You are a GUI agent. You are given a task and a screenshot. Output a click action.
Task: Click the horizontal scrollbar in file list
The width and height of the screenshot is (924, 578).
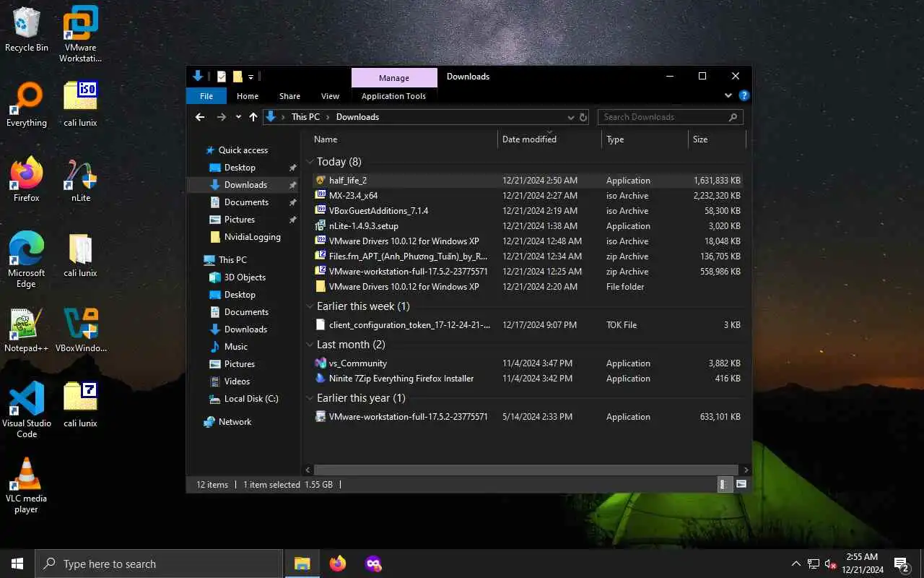tap(526, 470)
